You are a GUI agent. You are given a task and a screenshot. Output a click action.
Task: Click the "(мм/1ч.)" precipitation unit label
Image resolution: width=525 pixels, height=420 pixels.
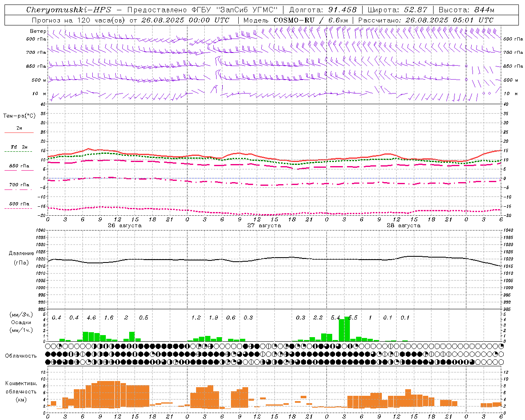(21, 330)
